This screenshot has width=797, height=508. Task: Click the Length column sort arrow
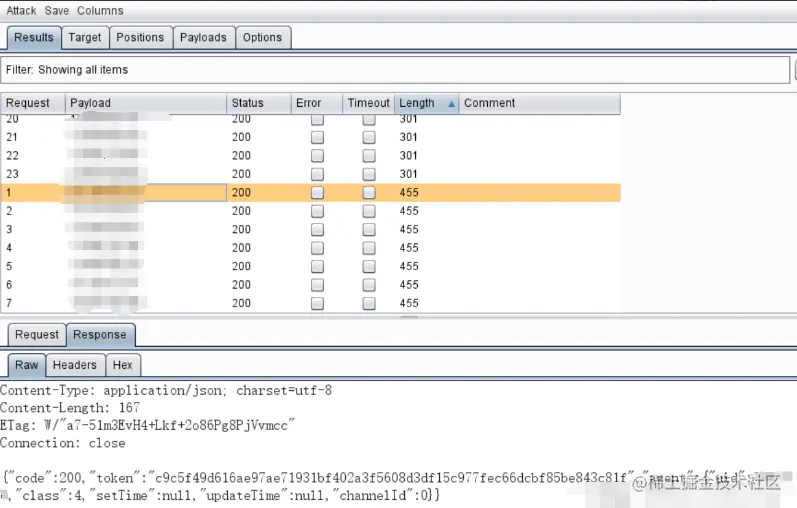coord(451,104)
